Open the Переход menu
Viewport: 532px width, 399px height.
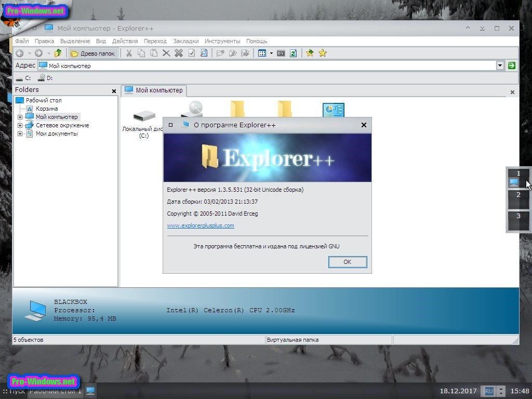(x=155, y=41)
